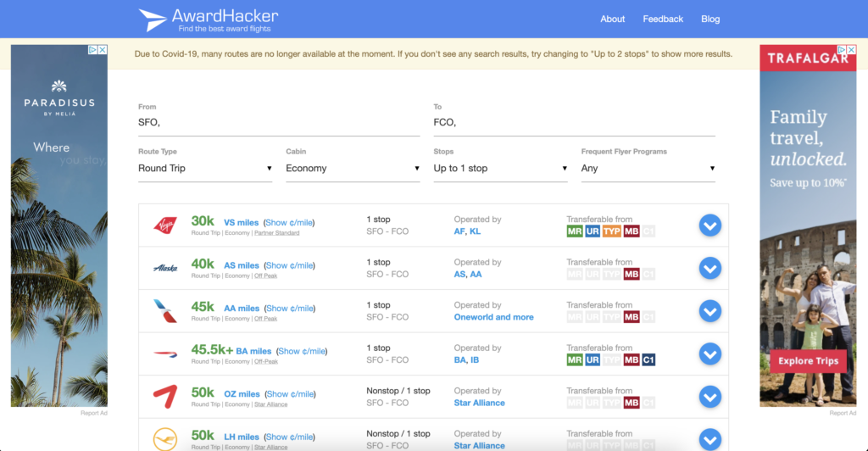The width and height of the screenshot is (868, 451).
Task: Click Report Ad under Paradisus ad
Action: coord(93,413)
